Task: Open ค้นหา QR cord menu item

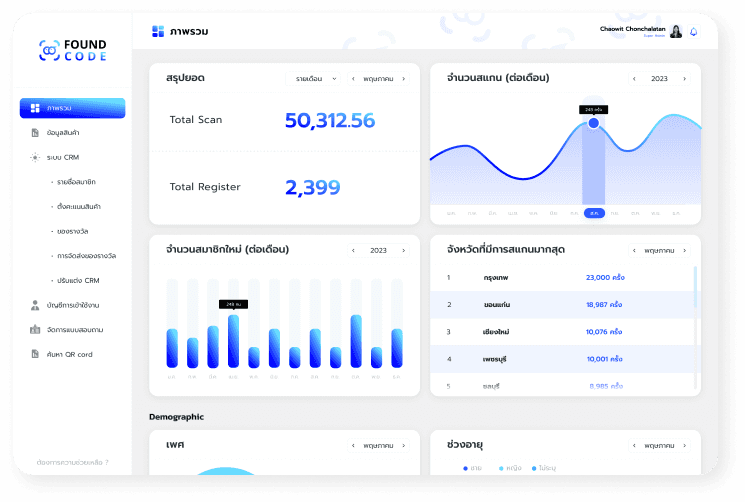Action: [72, 354]
